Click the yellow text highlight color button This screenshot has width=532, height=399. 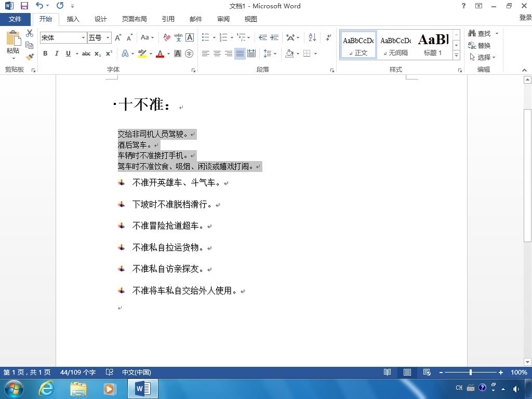click(142, 54)
